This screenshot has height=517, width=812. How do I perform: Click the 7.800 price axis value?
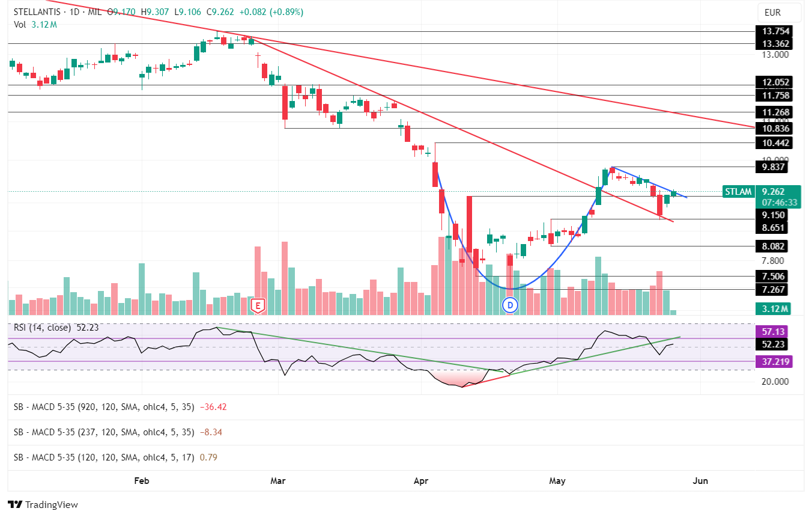[x=774, y=261]
